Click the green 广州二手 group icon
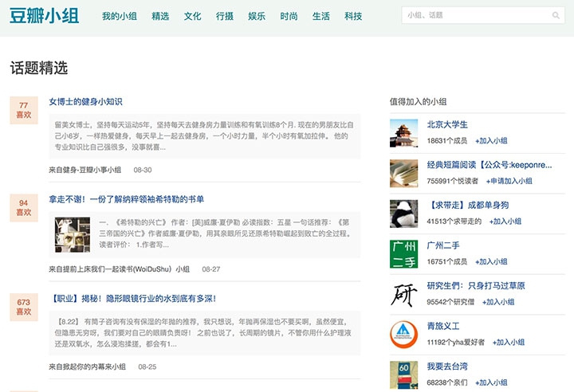Viewport: 574px width, 392px height. click(x=403, y=253)
